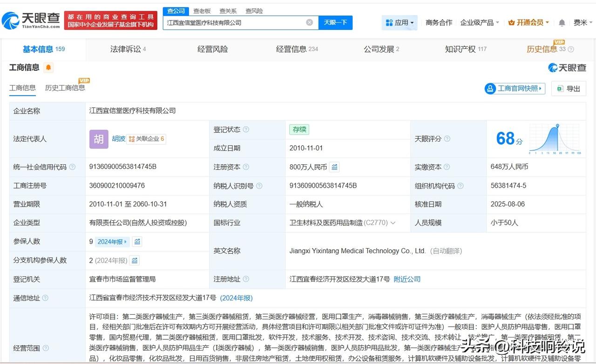Image resolution: width=596 pixels, height=364 pixels.
Task: Select the 人员规模 value 小于50人
Action: [504, 223]
